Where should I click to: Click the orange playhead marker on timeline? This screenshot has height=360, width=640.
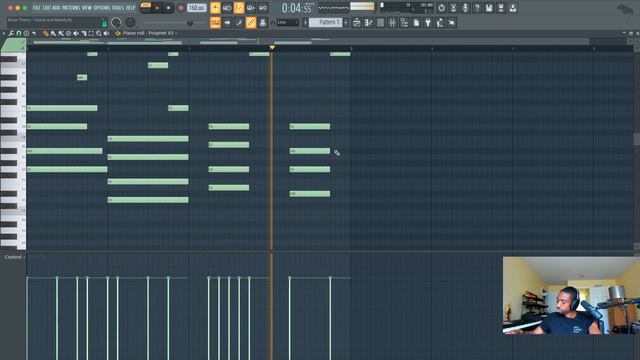pyautogui.click(x=272, y=48)
